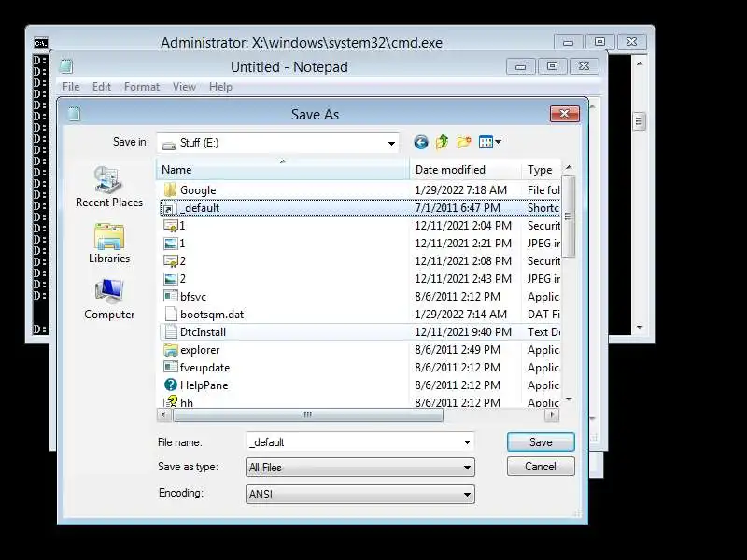Select the _default shortcut icon

(x=169, y=208)
